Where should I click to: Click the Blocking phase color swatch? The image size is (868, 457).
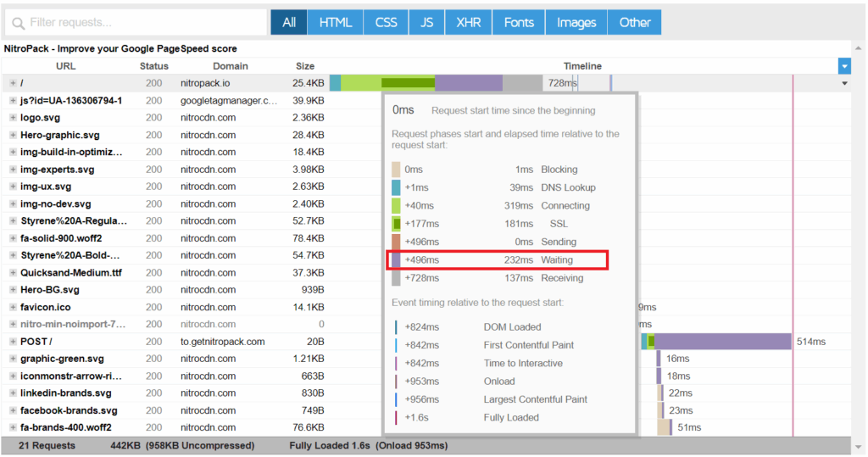396,170
